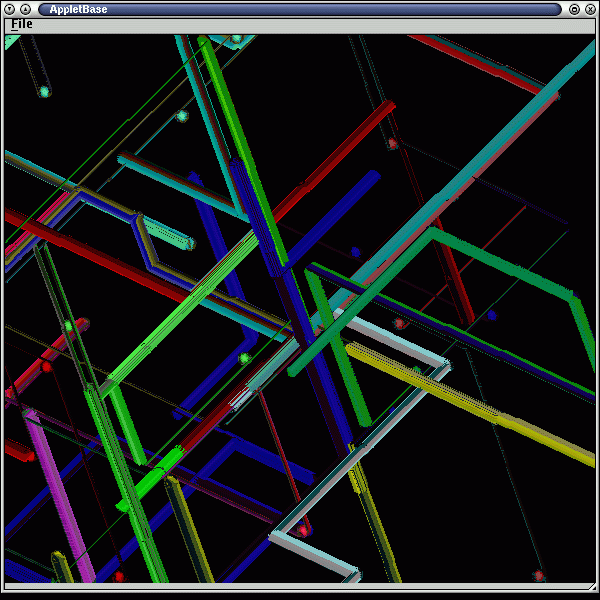Click the circular maximize window button
Image resolution: width=600 pixels, height=600 pixels.
574,9
